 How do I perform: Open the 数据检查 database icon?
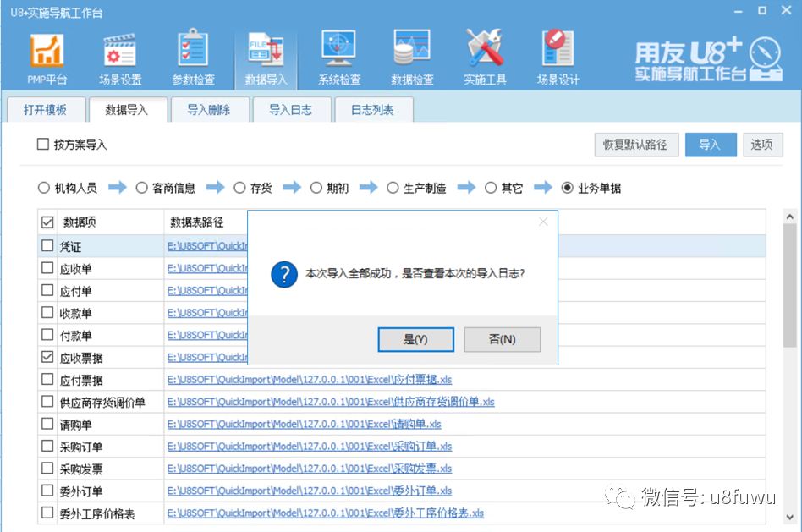(x=412, y=58)
